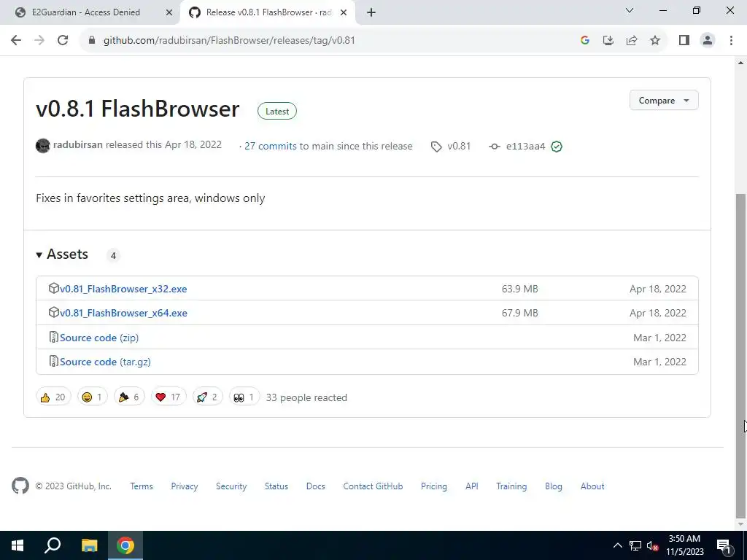Click the page vertical scrollbar thumb
Viewport: 747px width, 560px height.
pos(741,355)
